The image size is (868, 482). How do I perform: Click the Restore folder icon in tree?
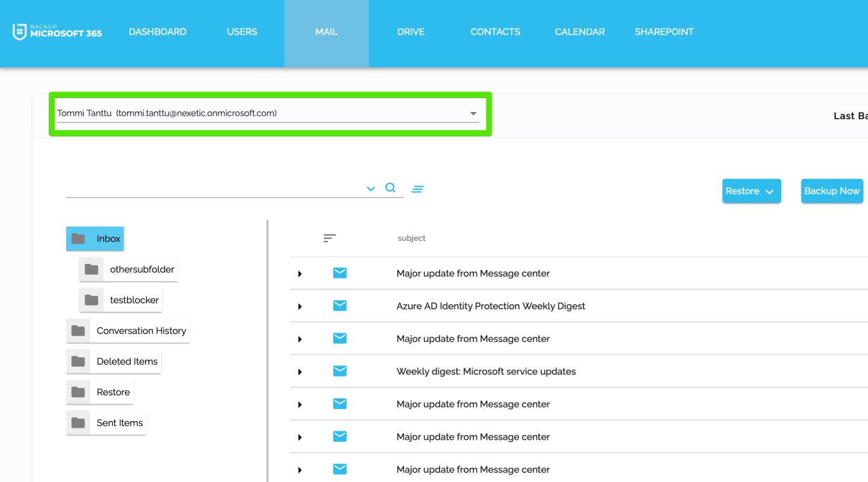tap(78, 392)
